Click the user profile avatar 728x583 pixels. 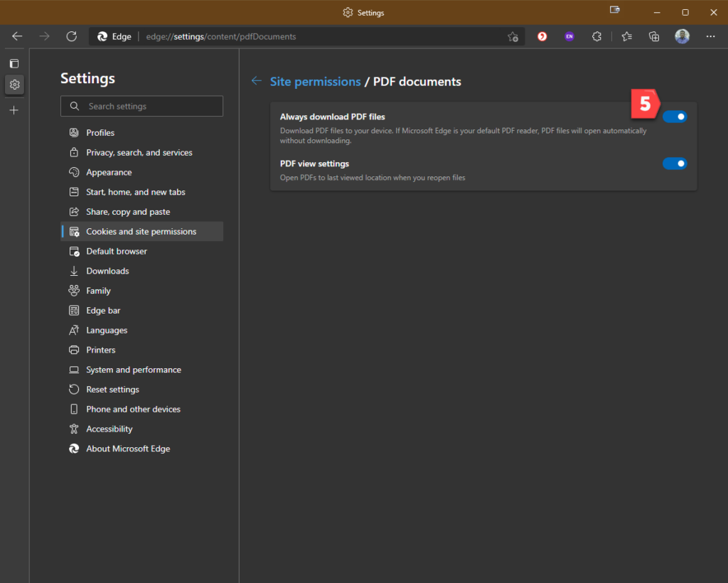682,36
